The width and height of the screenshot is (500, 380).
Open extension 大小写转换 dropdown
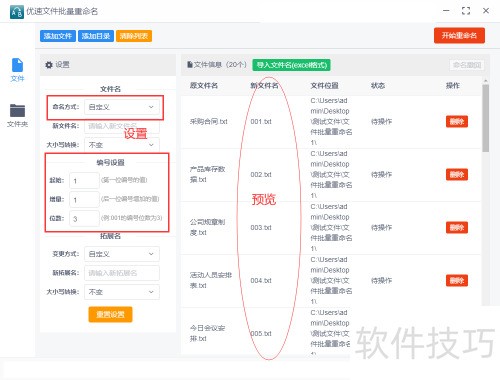point(122,292)
